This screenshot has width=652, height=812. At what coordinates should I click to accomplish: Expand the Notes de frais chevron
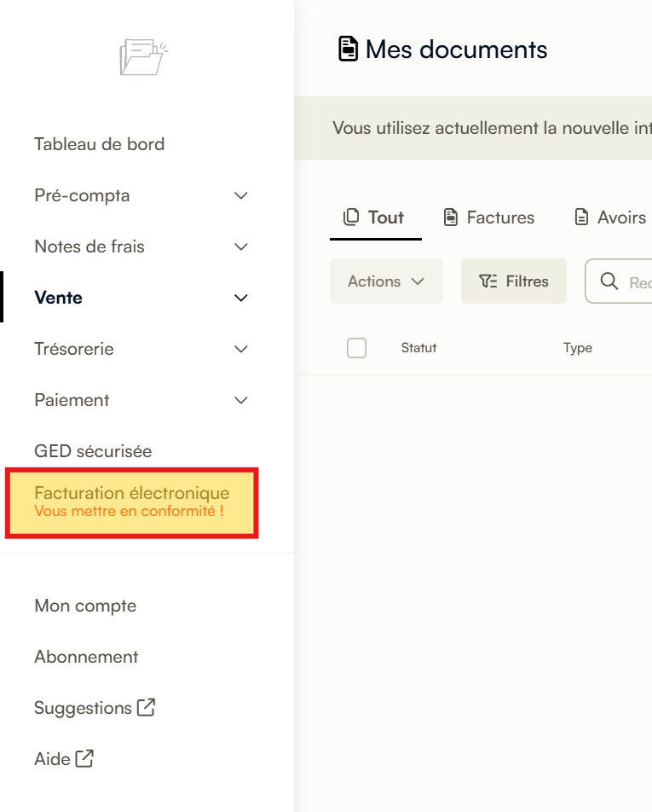tap(241, 246)
